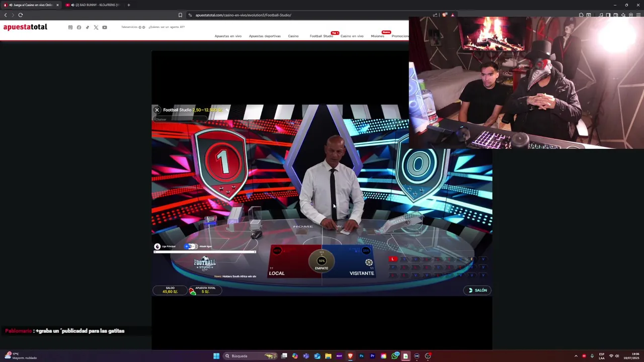Switch to BAD BUNNY YouTube tab
644x362 pixels.
coord(94,5)
